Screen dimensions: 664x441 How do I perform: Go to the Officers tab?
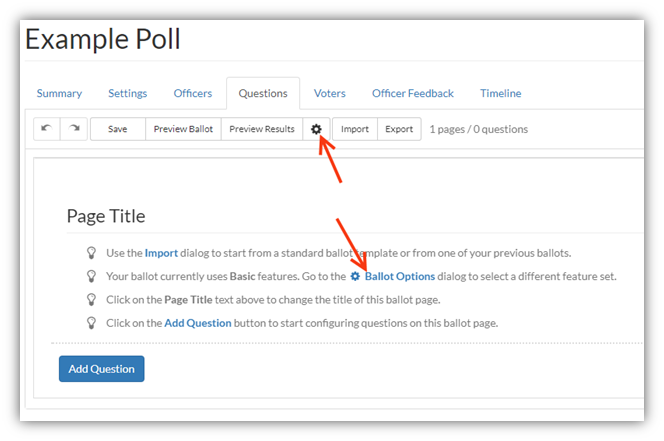(x=193, y=93)
